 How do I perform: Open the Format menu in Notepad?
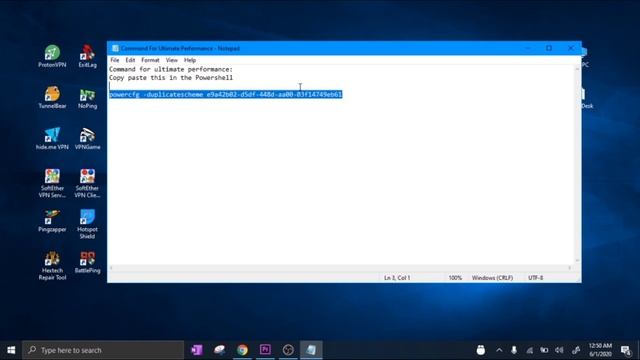150,60
